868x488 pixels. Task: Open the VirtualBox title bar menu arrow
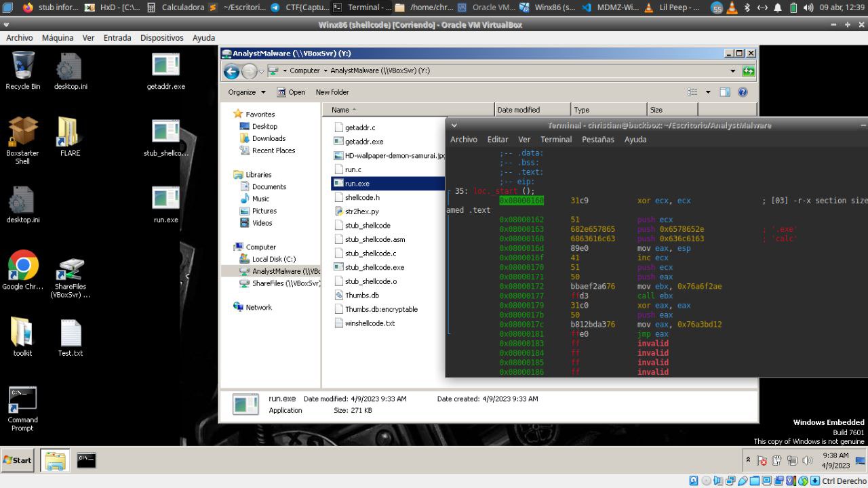[x=6, y=24]
